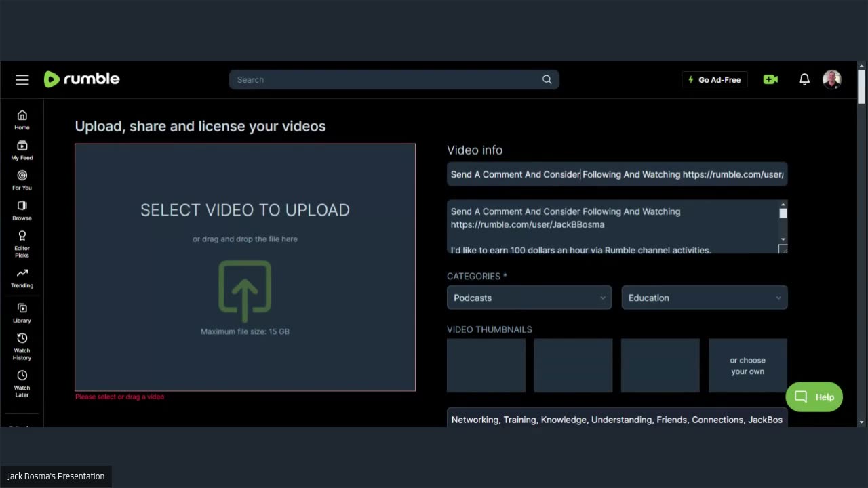
Task: Click description scrollbar down arrow
Action: click(783, 239)
